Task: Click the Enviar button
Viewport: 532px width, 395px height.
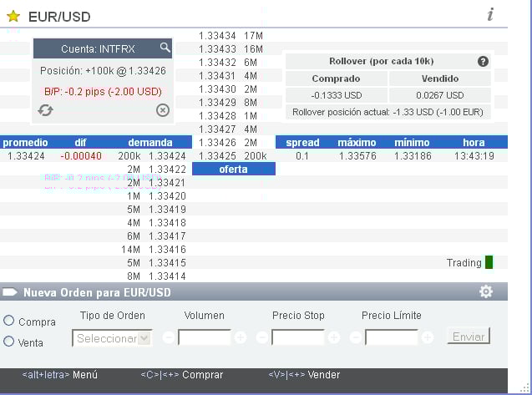Action: coord(469,337)
